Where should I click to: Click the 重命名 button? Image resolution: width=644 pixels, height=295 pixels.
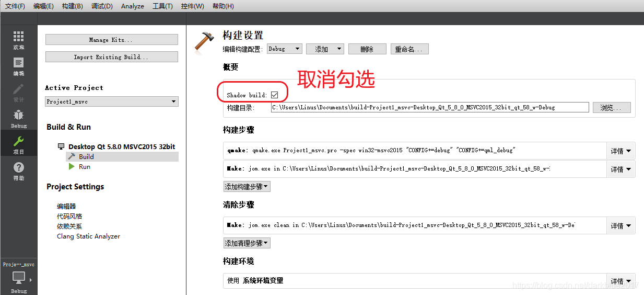410,49
